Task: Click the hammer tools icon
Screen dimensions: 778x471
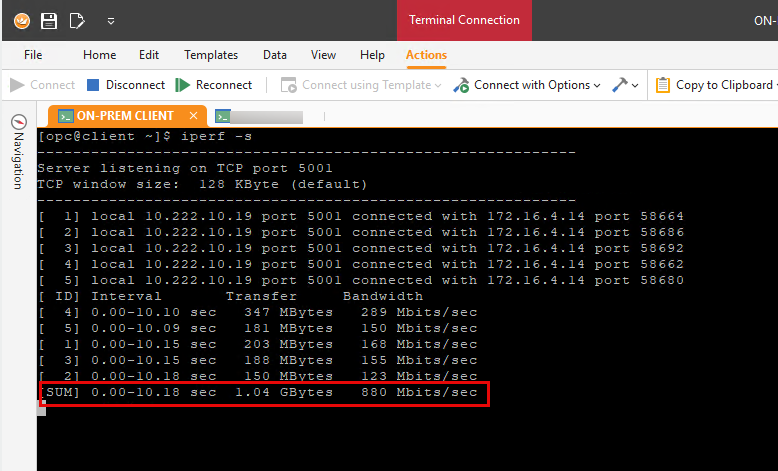Action: tap(620, 85)
